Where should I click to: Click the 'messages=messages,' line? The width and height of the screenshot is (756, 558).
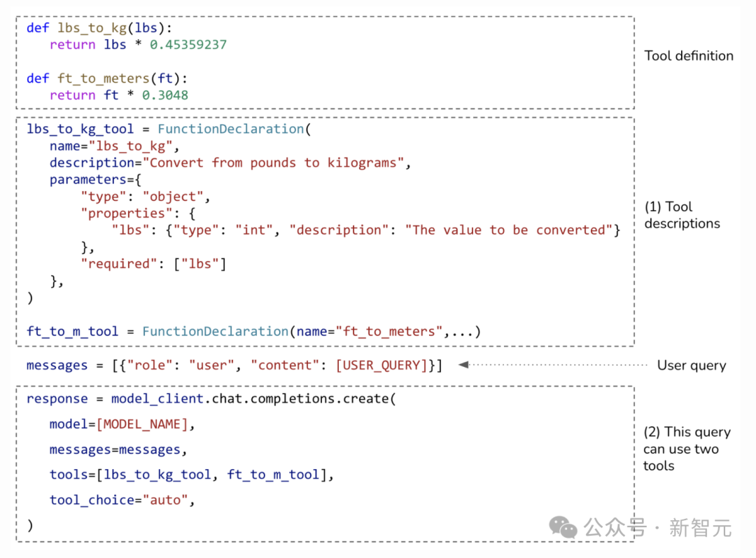[x=118, y=449]
